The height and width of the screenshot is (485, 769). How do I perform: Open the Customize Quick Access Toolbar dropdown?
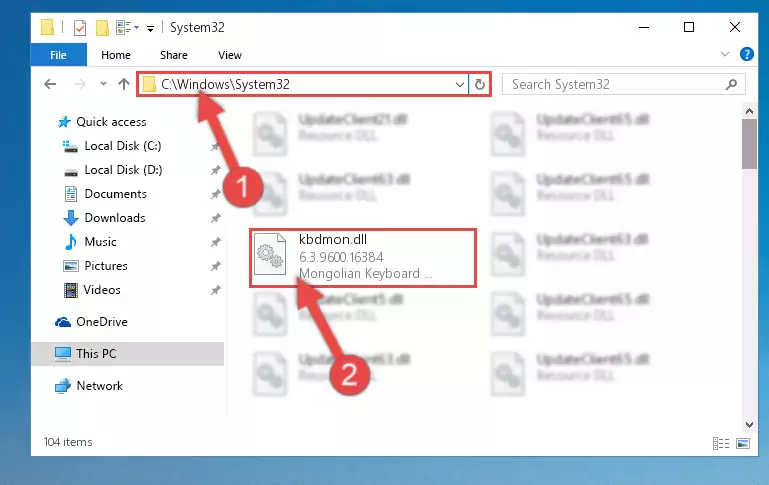pos(151,29)
